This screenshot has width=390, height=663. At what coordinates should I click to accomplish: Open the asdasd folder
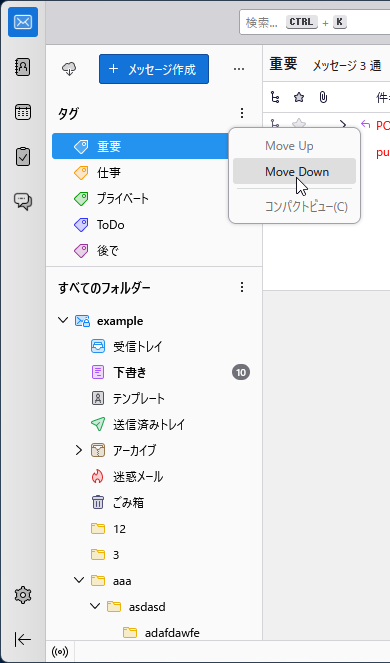pos(154,607)
